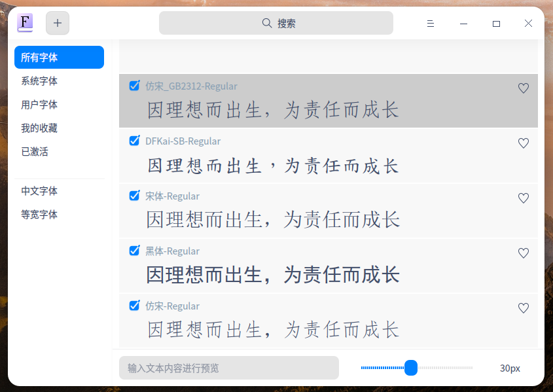The height and width of the screenshot is (392, 553).
Task: Uncheck the 仿宋-Regular font checkbox
Action: click(134, 305)
